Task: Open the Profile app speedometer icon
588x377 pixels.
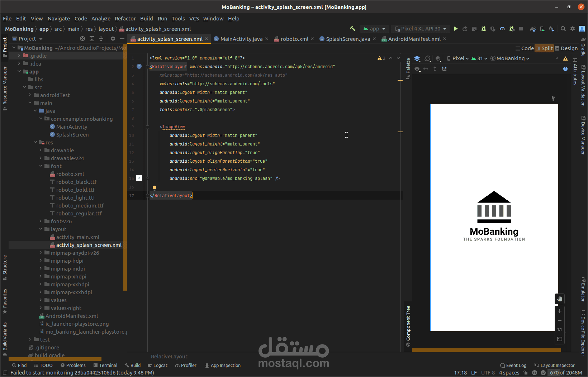Action: coord(502,29)
